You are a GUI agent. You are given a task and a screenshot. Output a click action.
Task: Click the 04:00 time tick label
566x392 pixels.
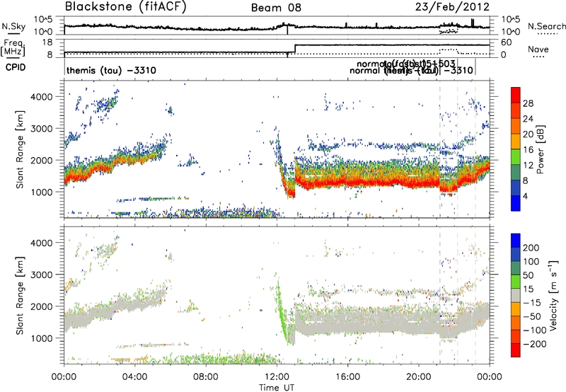point(134,377)
